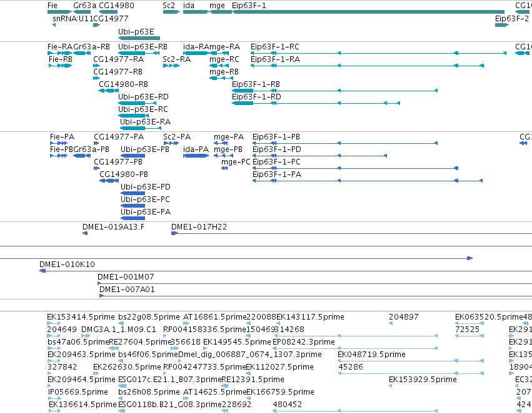Click the Eip63F-2 gene feature
This screenshot has width=532, height=414.
pos(502,25)
